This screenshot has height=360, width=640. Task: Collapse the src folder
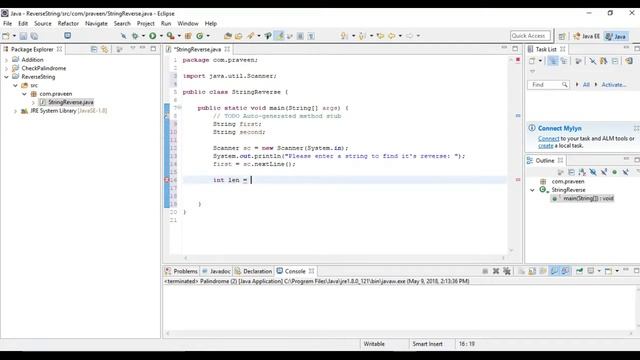[x=15, y=85]
